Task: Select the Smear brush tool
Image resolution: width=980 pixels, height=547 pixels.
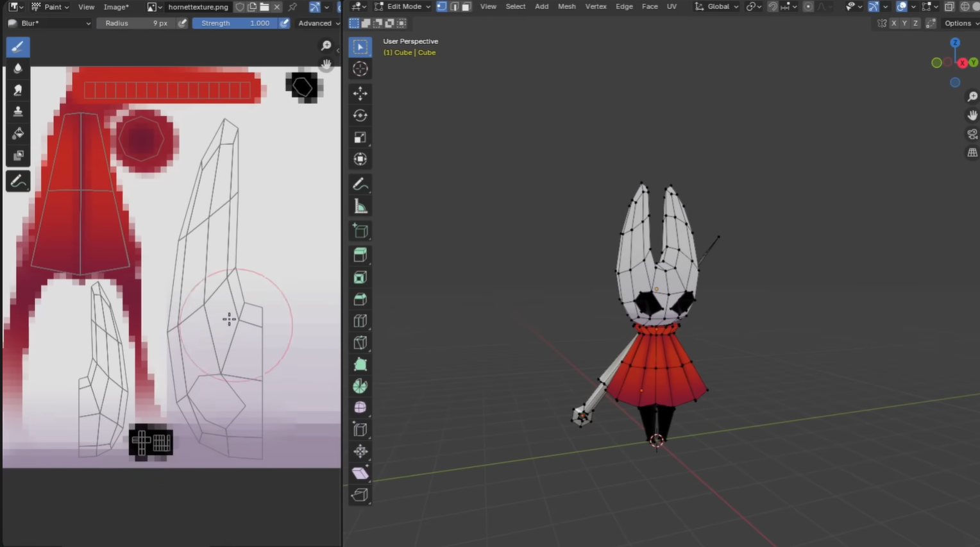Action: tap(17, 90)
